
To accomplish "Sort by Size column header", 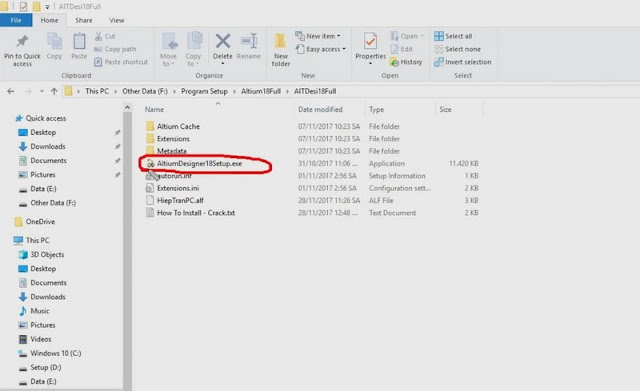I will click(445, 109).
